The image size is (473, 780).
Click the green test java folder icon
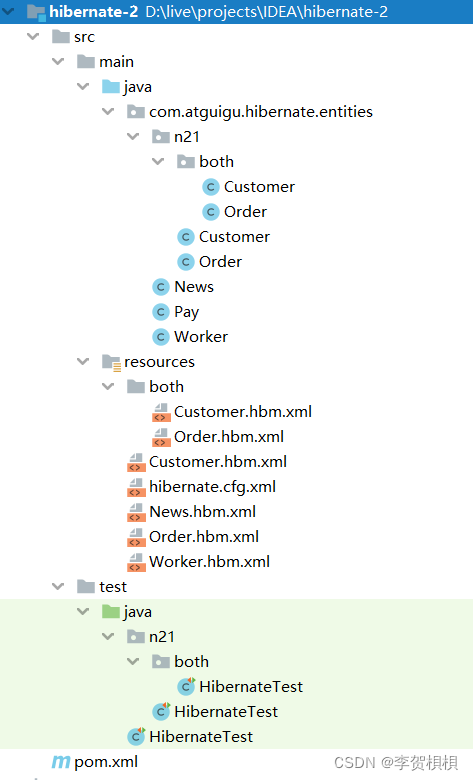click(111, 611)
